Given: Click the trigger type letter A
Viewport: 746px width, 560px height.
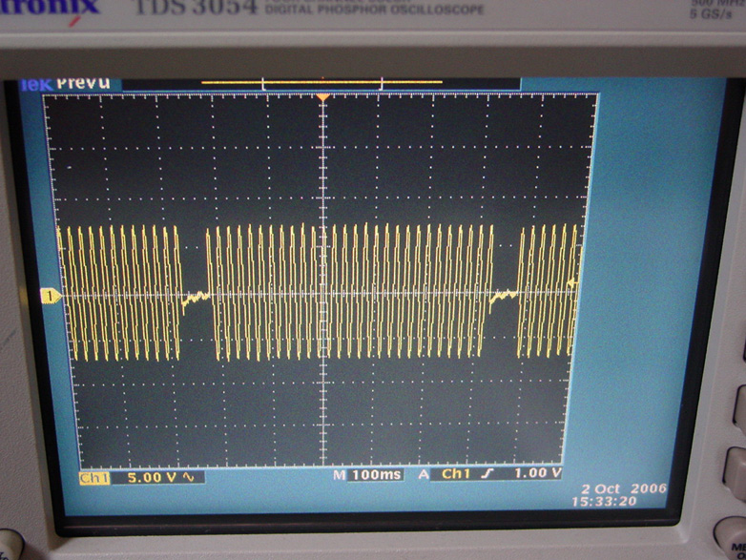Looking at the screenshot, I should (x=423, y=474).
